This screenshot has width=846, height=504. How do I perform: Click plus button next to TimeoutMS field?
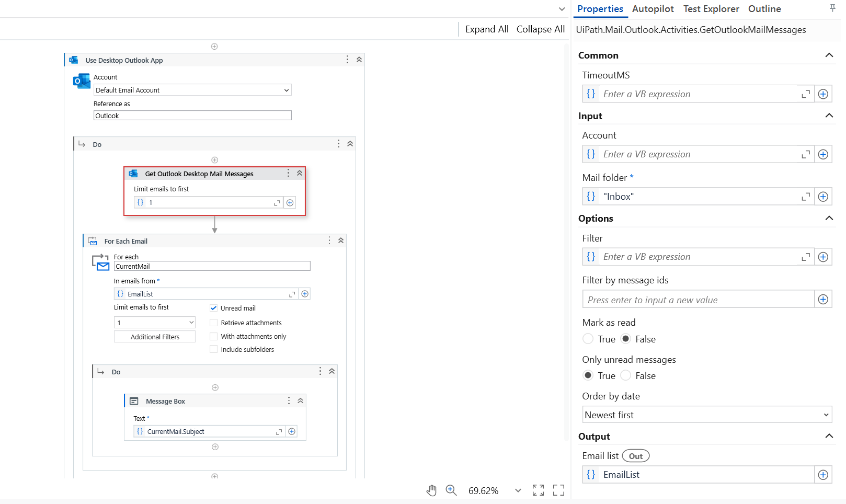[x=823, y=94]
